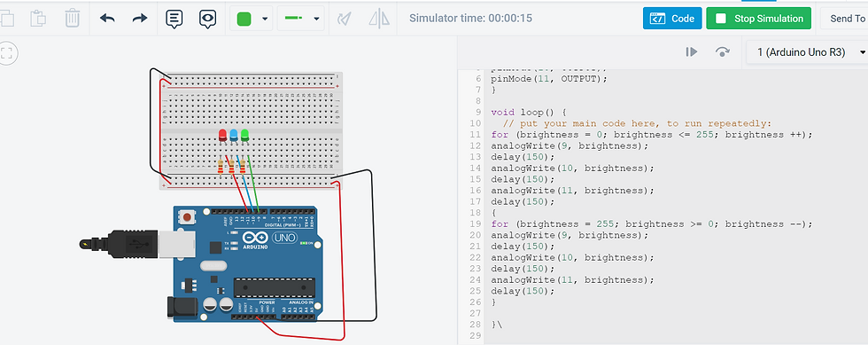The image size is (868, 345).
Task: Click line 25 'delay(150);'
Action: point(522,291)
